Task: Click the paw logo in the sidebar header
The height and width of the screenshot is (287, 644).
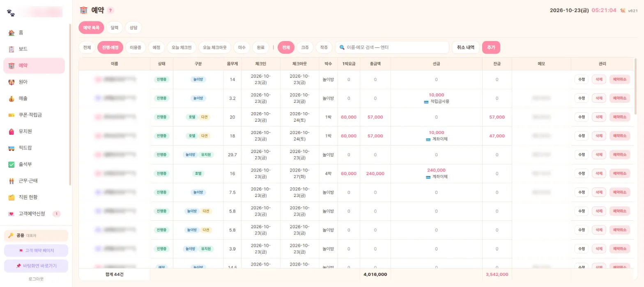Action: pyautogui.click(x=11, y=13)
